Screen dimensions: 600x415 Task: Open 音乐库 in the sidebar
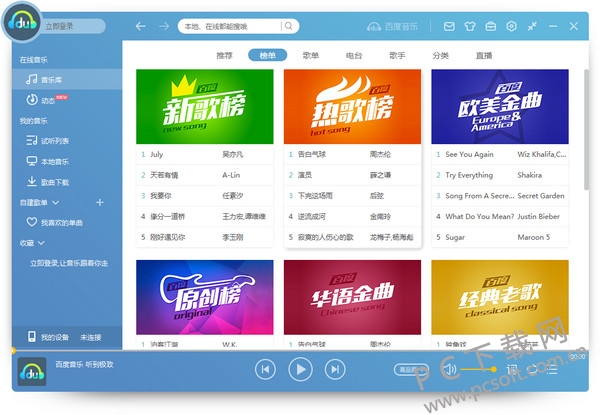67,79
